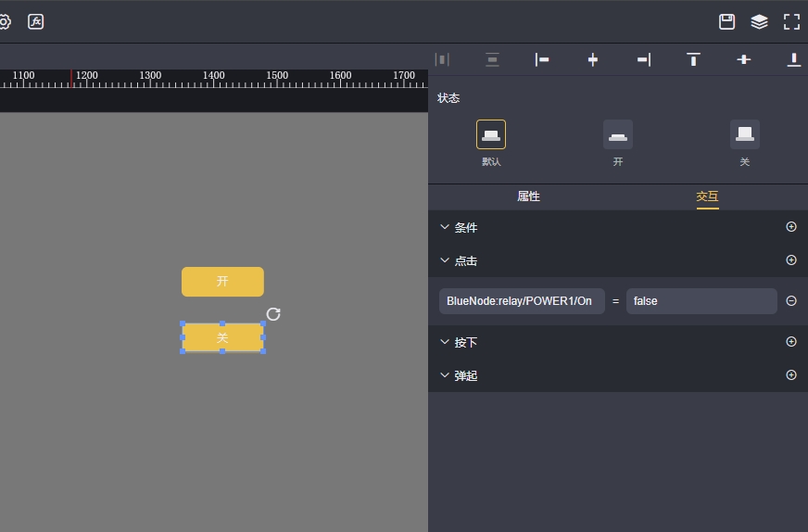Align elements to vertical middle
Screen dimensions: 808x532
tap(743, 60)
